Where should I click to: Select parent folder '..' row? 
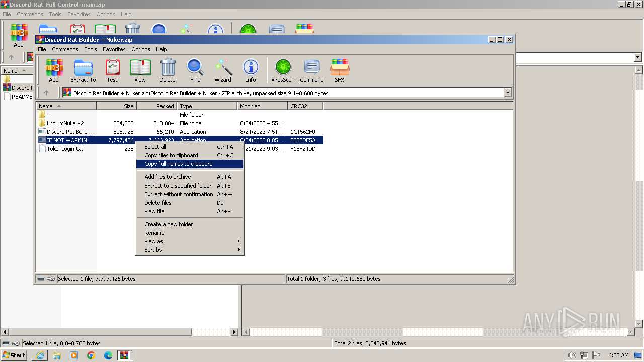coord(180,115)
